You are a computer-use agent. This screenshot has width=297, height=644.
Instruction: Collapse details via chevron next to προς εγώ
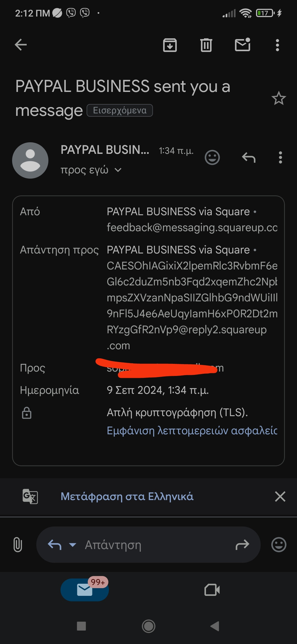pyautogui.click(x=118, y=170)
